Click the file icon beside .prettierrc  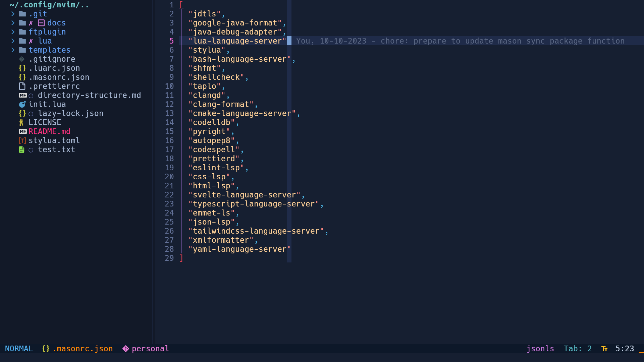click(x=22, y=86)
